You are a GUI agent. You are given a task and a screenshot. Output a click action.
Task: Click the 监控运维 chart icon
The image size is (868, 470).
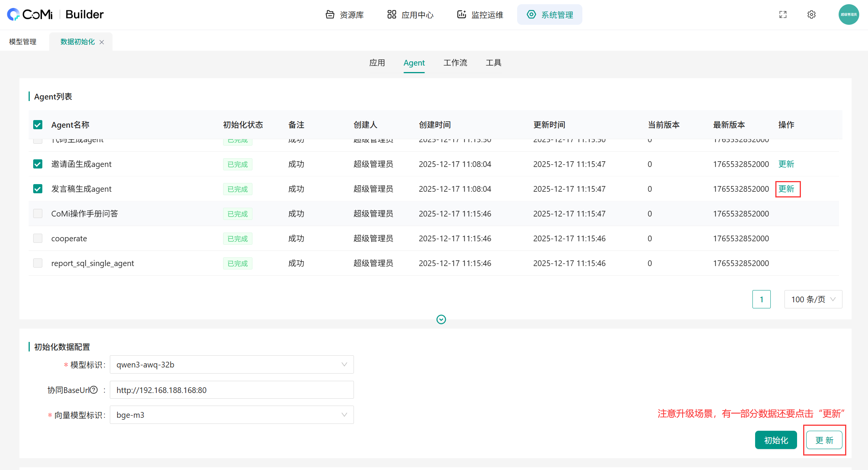click(461, 14)
